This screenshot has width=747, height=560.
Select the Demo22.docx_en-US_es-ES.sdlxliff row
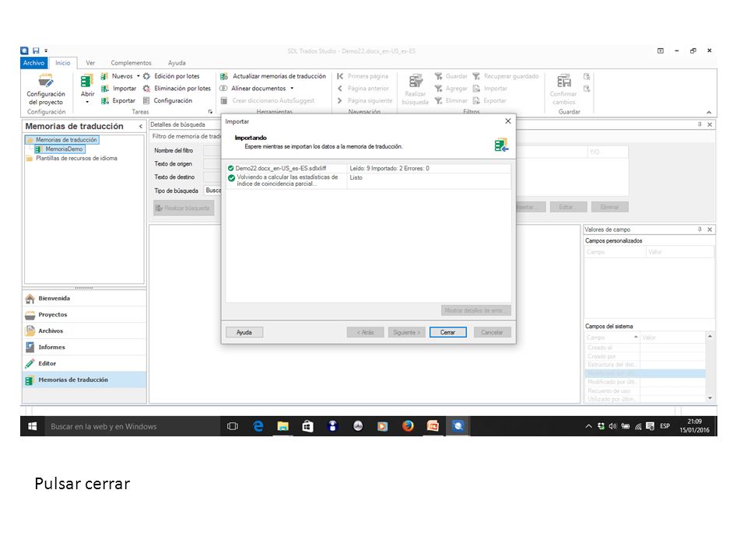368,168
